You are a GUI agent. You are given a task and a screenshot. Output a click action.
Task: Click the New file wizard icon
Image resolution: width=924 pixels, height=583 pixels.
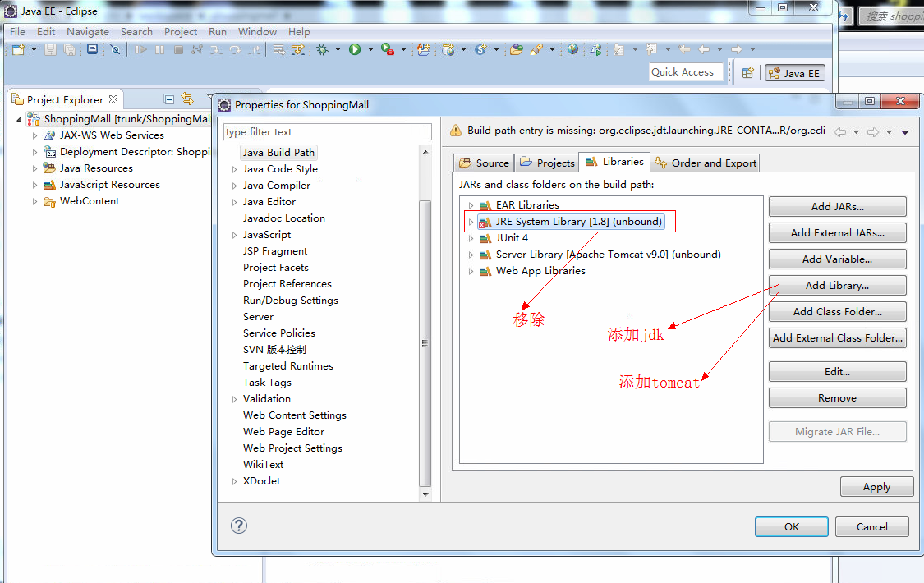pyautogui.click(x=18, y=50)
